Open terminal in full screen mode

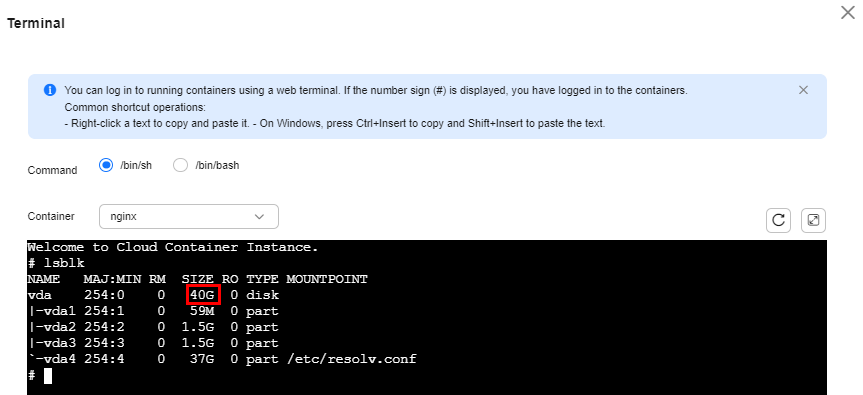[813, 221]
